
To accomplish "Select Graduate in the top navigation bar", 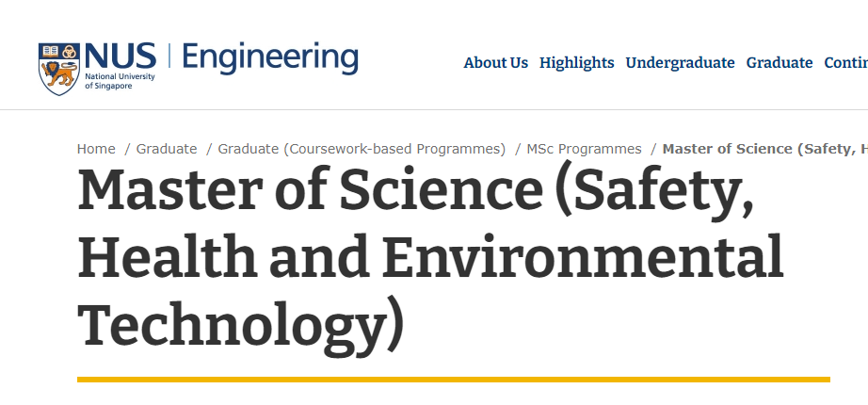I will pyautogui.click(x=780, y=63).
